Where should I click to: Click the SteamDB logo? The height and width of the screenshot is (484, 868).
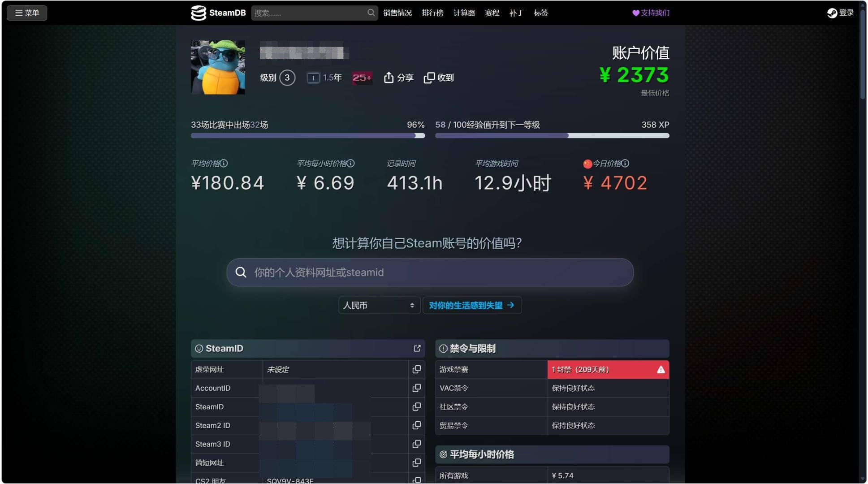pos(218,13)
